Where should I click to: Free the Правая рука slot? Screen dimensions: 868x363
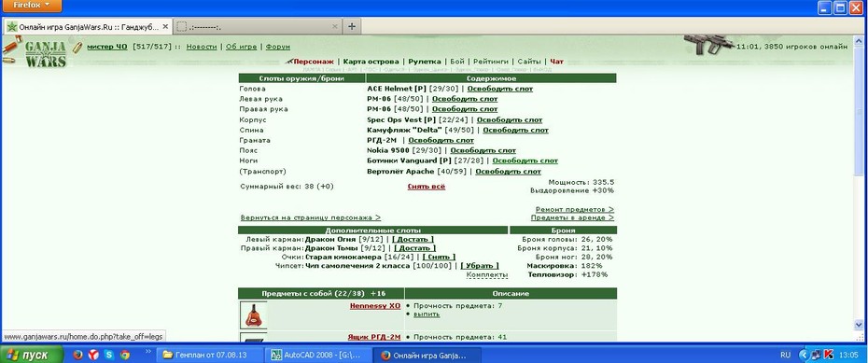(465, 109)
